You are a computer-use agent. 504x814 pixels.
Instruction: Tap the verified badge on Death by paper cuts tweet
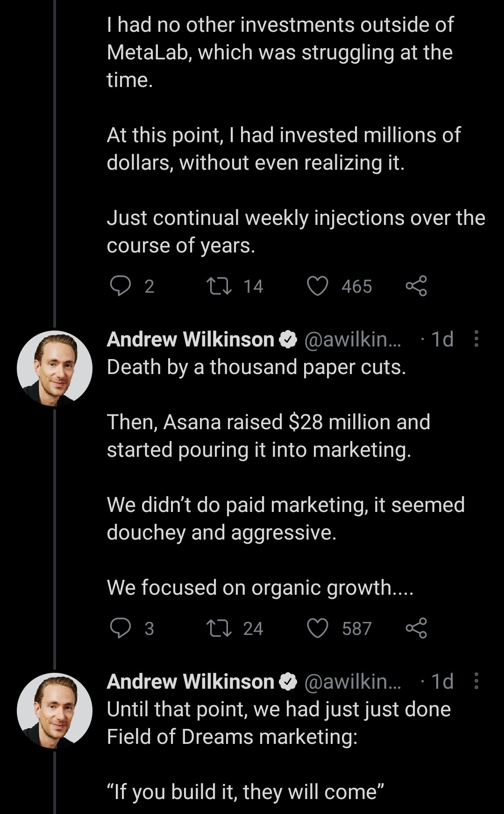tap(288, 339)
